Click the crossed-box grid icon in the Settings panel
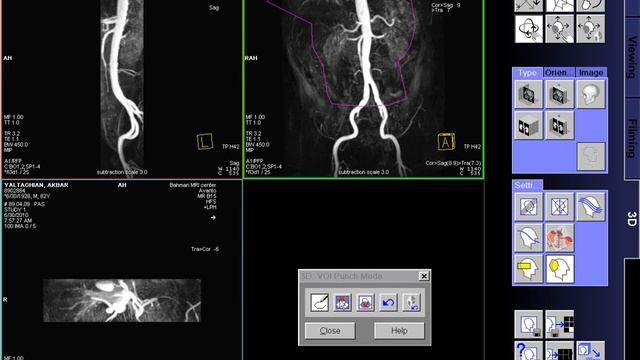This screenshot has width=640, height=360. click(560, 207)
